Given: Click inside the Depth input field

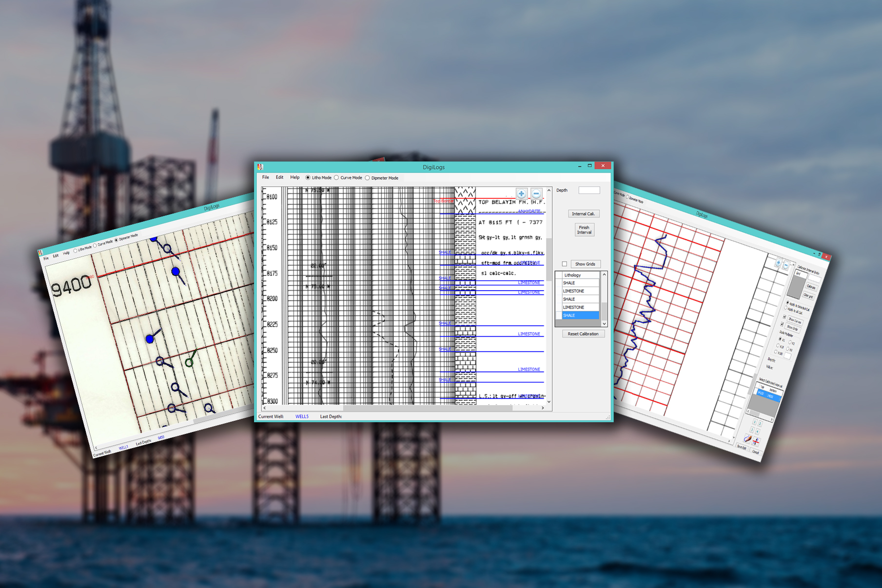Looking at the screenshot, I should coord(589,190).
